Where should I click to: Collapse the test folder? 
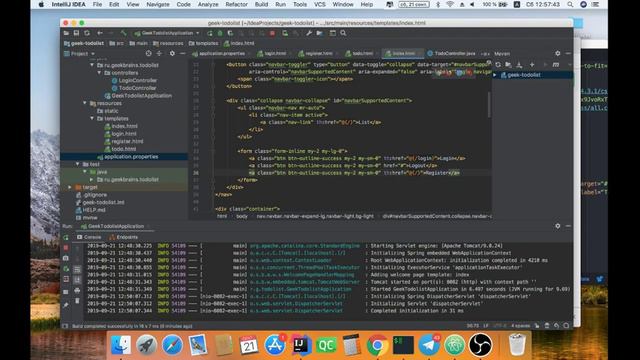[77, 164]
